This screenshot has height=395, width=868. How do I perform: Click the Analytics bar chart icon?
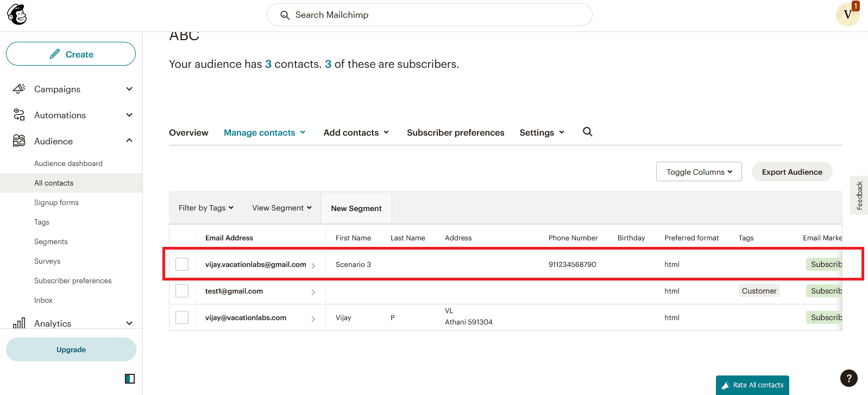pyautogui.click(x=19, y=323)
